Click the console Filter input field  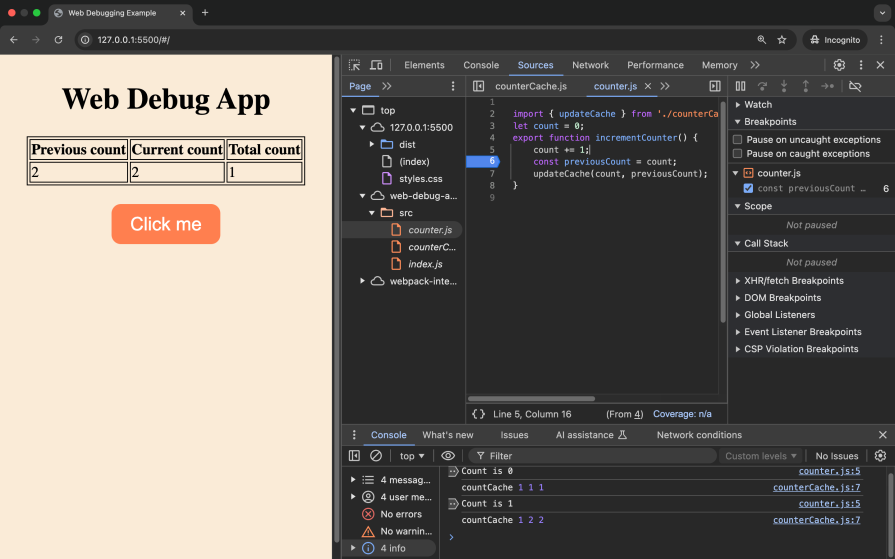pos(592,456)
